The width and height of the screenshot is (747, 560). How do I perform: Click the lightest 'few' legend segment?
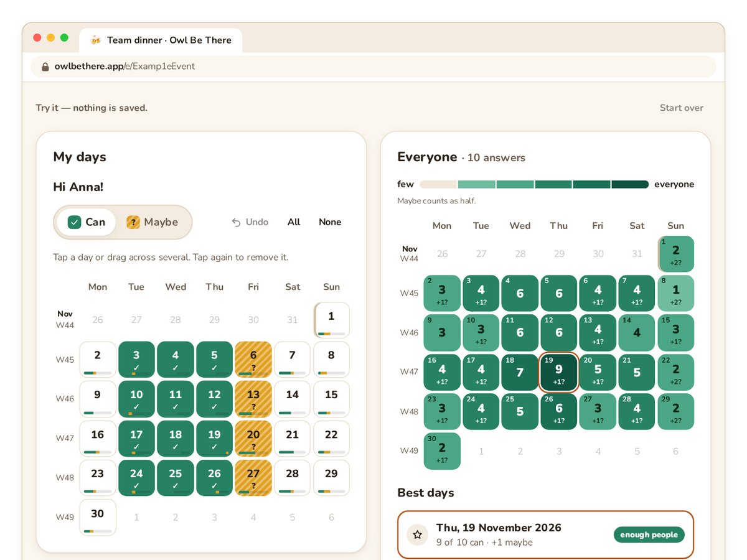click(438, 184)
